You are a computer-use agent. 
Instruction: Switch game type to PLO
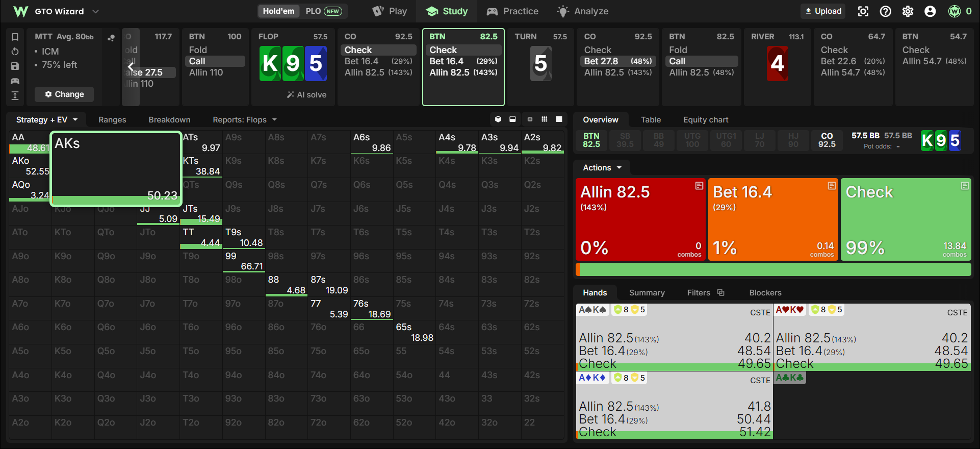323,11
